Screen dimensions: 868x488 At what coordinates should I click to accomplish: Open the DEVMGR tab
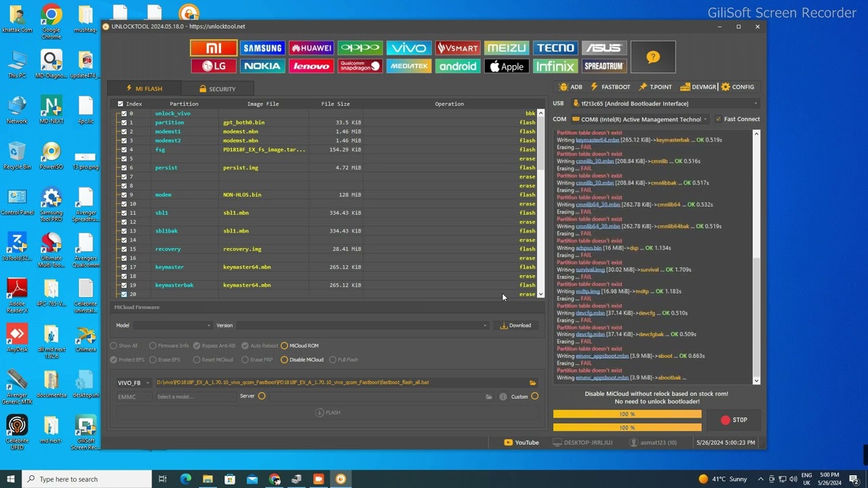pyautogui.click(x=698, y=87)
